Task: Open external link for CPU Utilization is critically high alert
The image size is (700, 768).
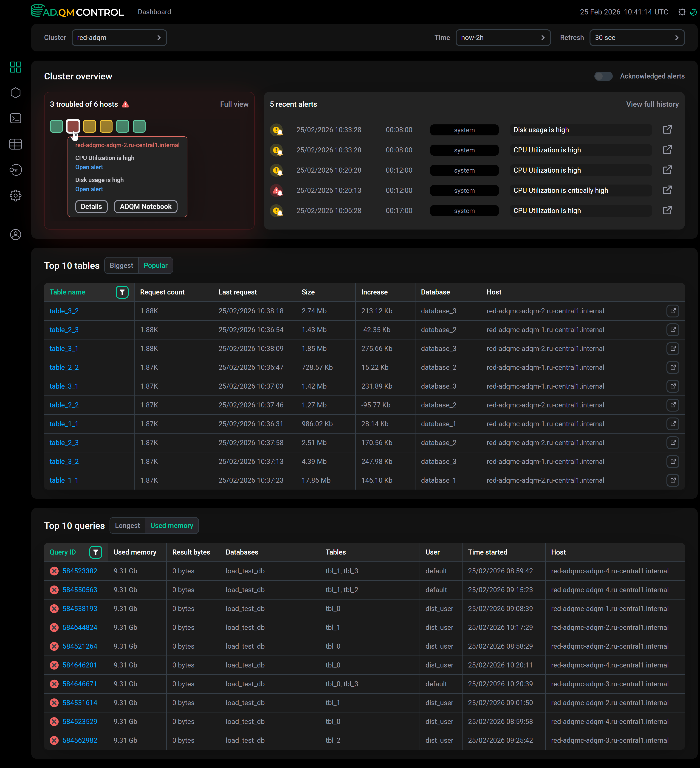Action: [667, 190]
